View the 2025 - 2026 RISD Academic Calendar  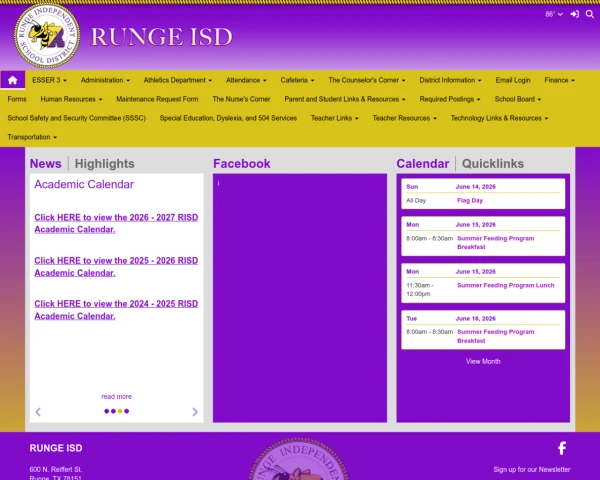click(x=116, y=266)
